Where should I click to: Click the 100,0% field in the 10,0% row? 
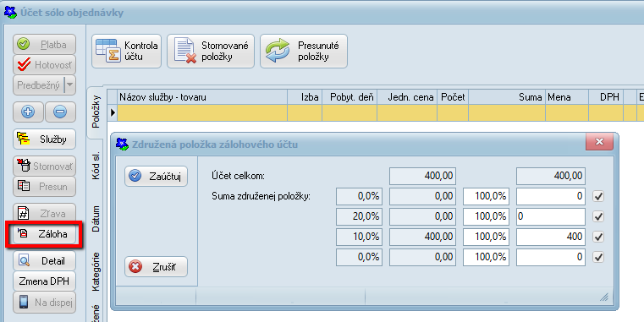(x=487, y=237)
